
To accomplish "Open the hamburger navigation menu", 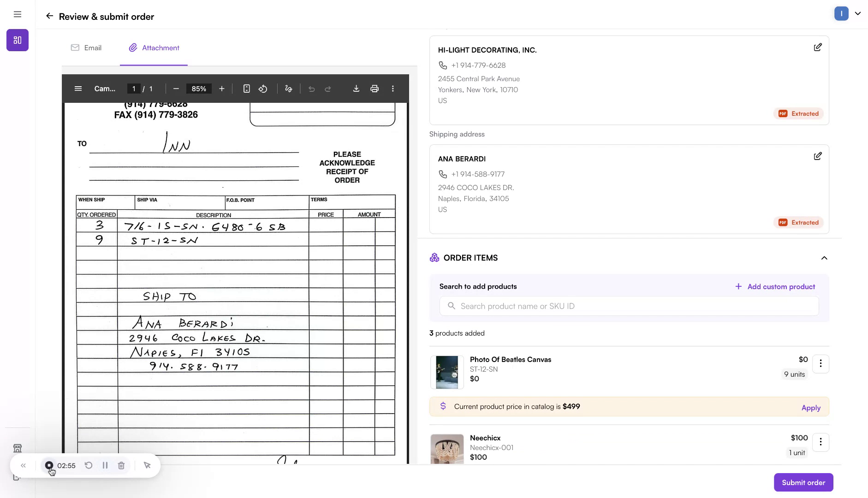I will click(18, 14).
